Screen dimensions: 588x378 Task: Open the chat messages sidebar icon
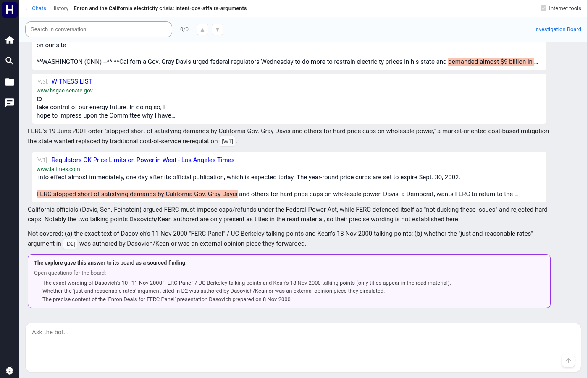click(x=10, y=103)
